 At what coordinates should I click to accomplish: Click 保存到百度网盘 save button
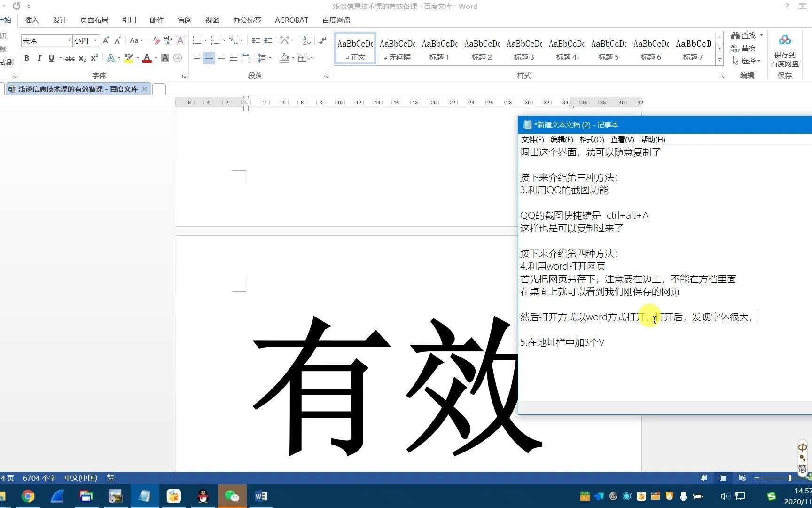(x=784, y=49)
